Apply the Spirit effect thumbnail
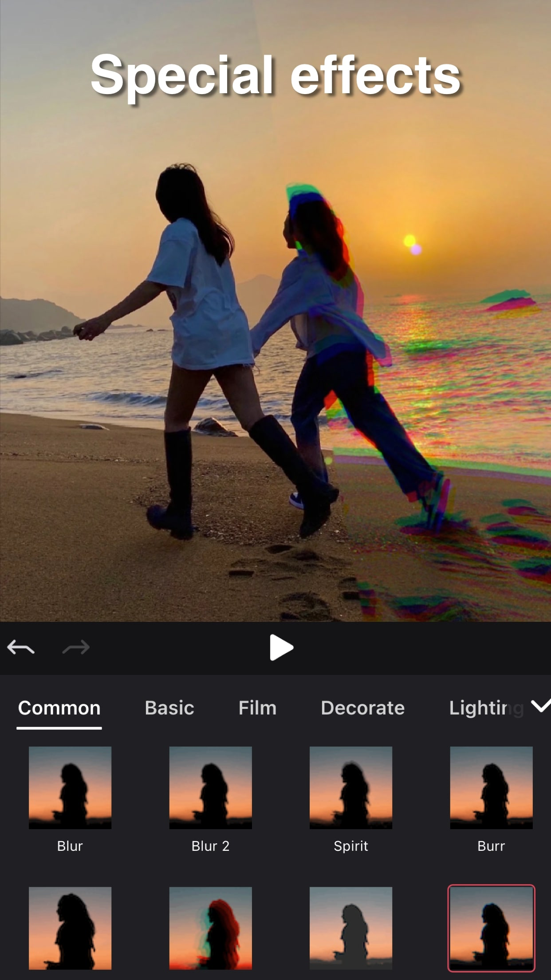This screenshot has height=980, width=551. coord(351,788)
